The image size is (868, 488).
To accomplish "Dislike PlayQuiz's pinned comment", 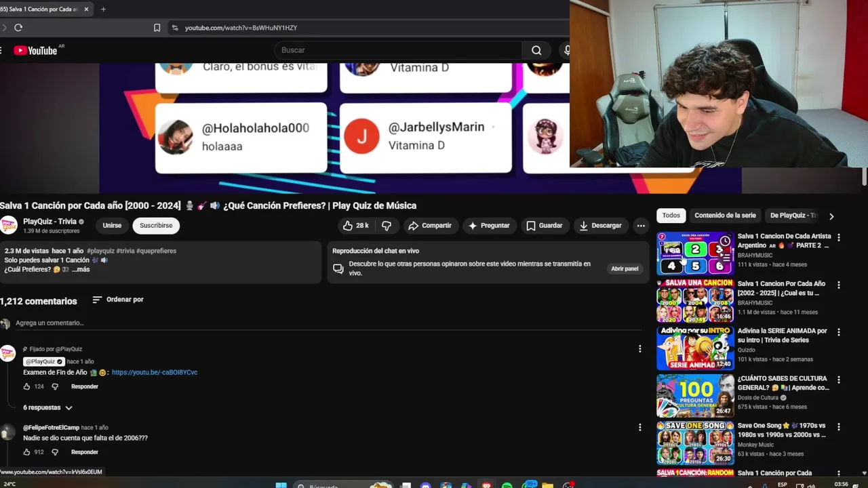I will click(55, 386).
